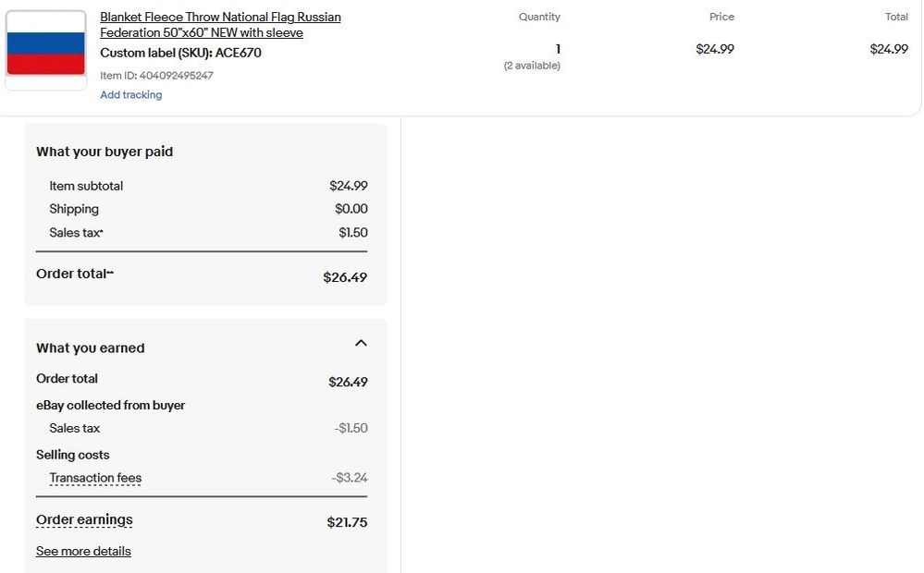Select the $21.75 order earnings amount
The width and height of the screenshot is (924, 573).
pyautogui.click(x=347, y=522)
